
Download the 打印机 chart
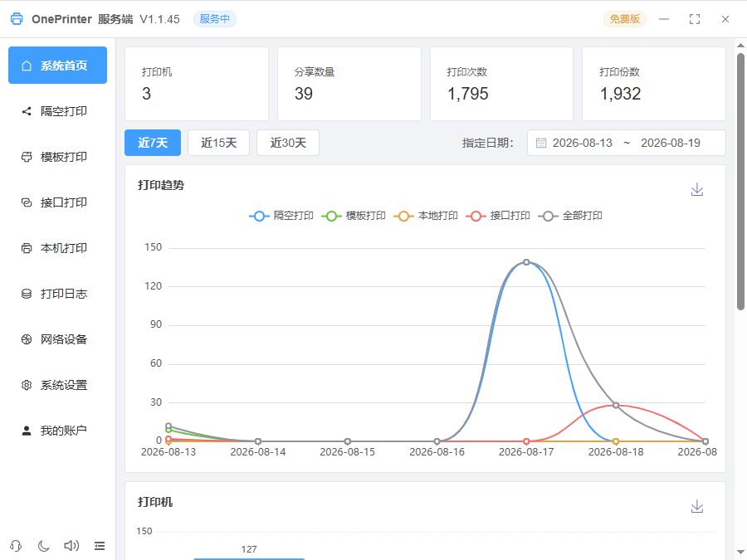pyautogui.click(x=697, y=506)
